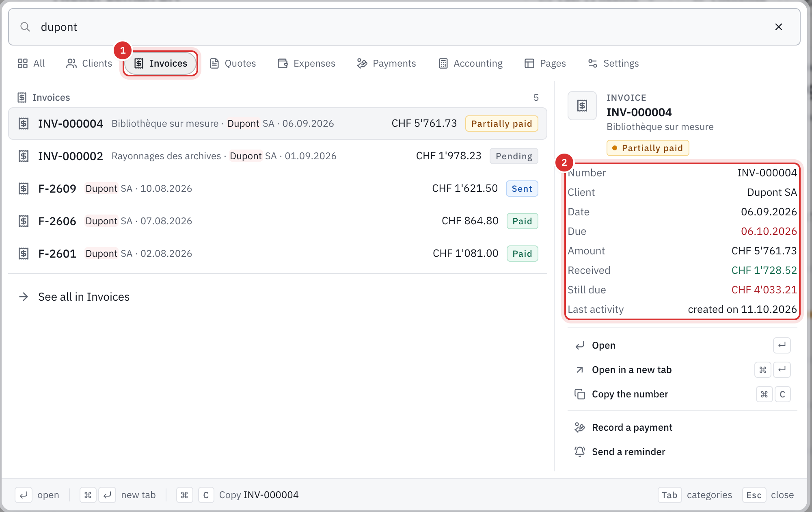Select invoice F-2609 row
812x512 pixels.
(278, 189)
